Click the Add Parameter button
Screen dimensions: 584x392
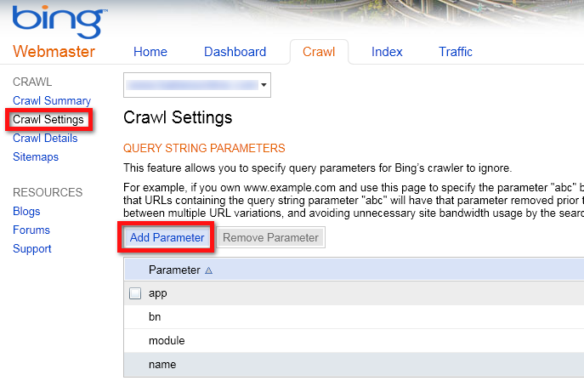click(167, 237)
